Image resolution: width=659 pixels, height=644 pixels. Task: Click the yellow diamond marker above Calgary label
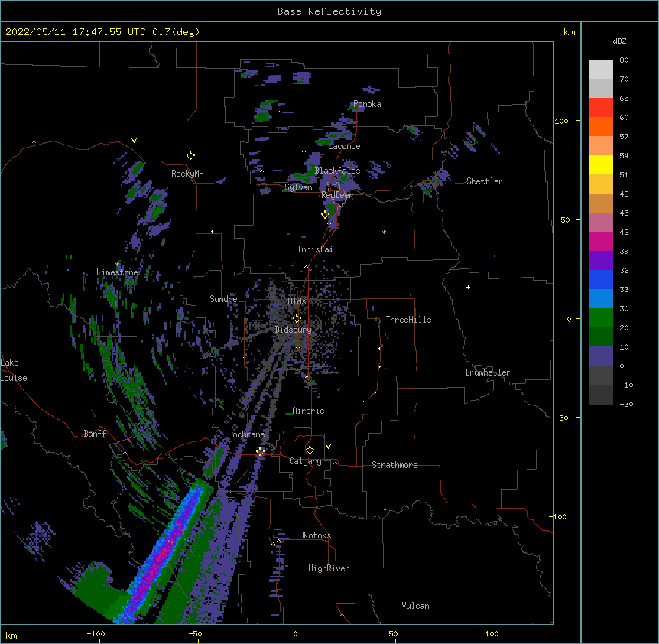pos(310,450)
